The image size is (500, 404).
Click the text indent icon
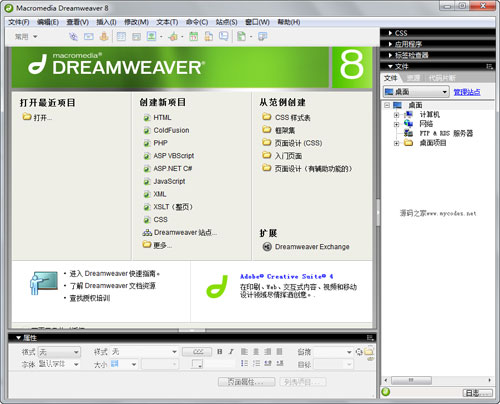pyautogui.click(x=280, y=363)
